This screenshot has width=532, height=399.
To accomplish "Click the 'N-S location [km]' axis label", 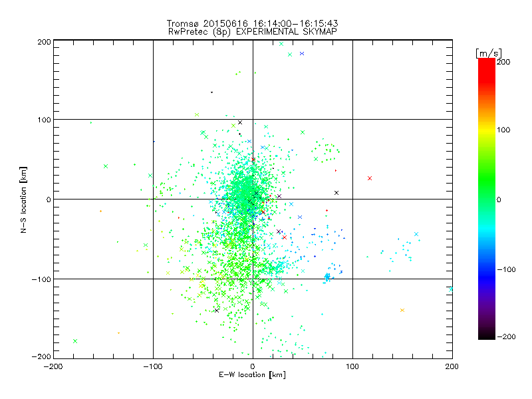I will click(23, 200).
